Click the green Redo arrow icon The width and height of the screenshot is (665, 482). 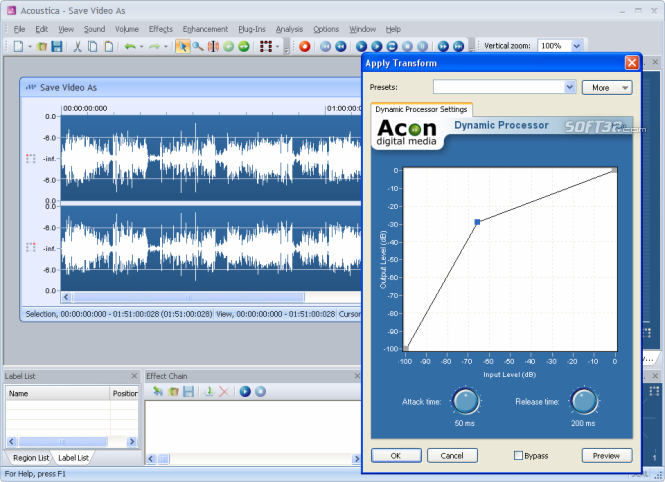pyautogui.click(x=154, y=46)
